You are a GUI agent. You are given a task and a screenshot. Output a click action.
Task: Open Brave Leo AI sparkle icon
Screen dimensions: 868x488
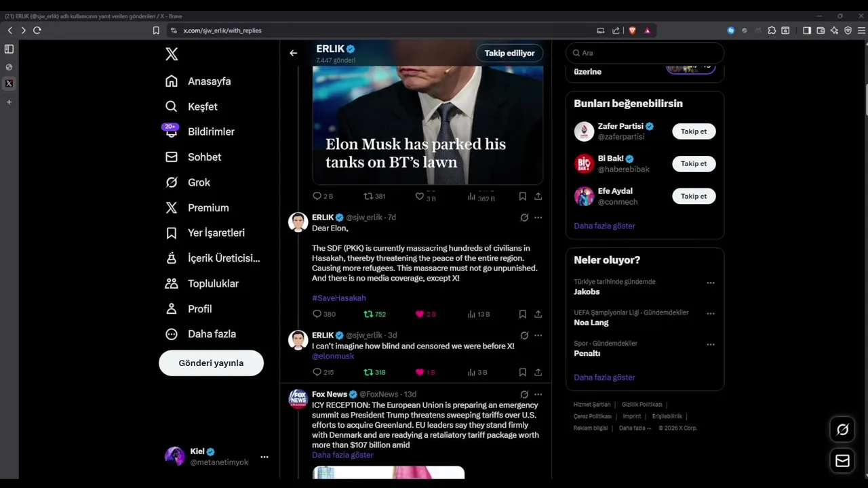(x=834, y=30)
